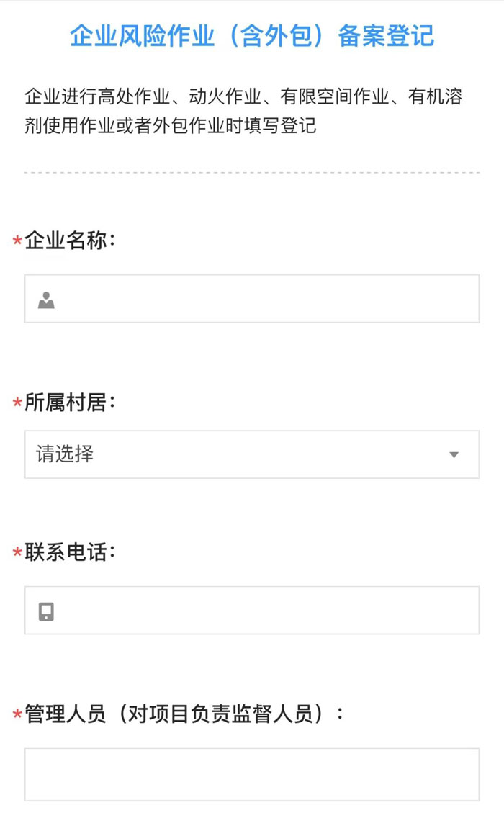This screenshot has height=818, width=504.
Task: Open the 请选择 village selection box
Action: pyautogui.click(x=238, y=455)
